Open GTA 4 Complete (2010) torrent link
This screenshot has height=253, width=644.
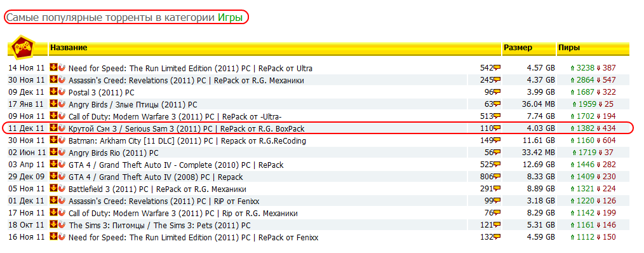coord(176,165)
